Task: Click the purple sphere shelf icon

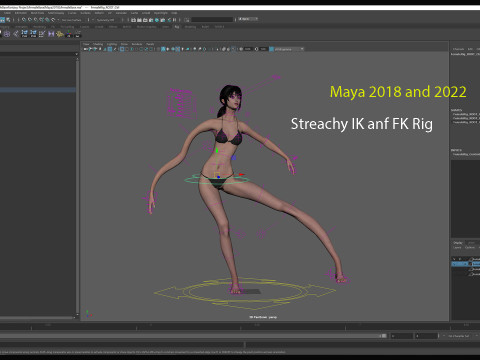Action: [x=7, y=34]
